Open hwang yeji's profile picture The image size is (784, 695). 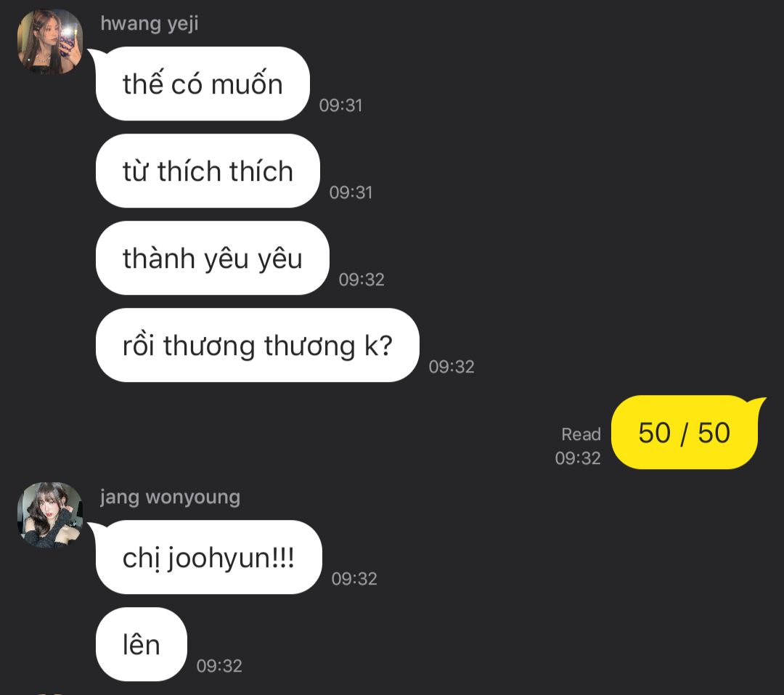(49, 41)
